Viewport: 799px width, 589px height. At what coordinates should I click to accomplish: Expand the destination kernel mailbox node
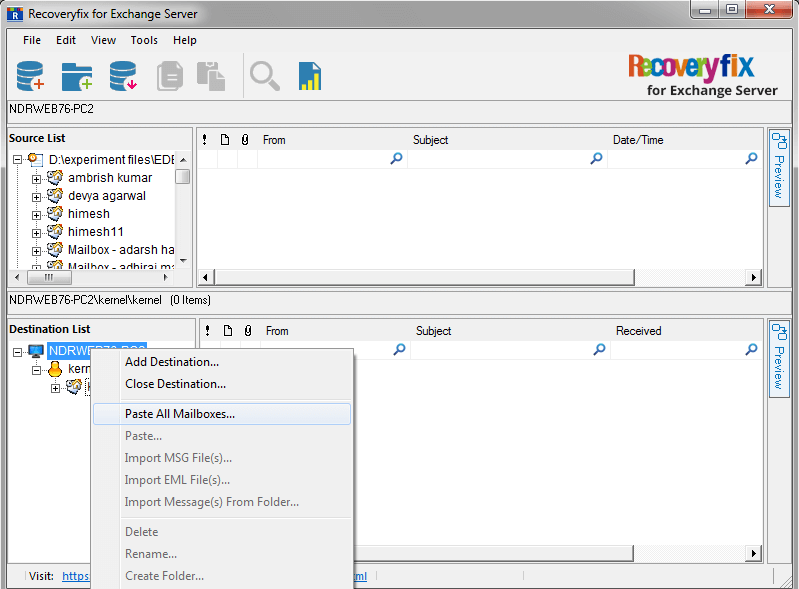tap(56, 388)
